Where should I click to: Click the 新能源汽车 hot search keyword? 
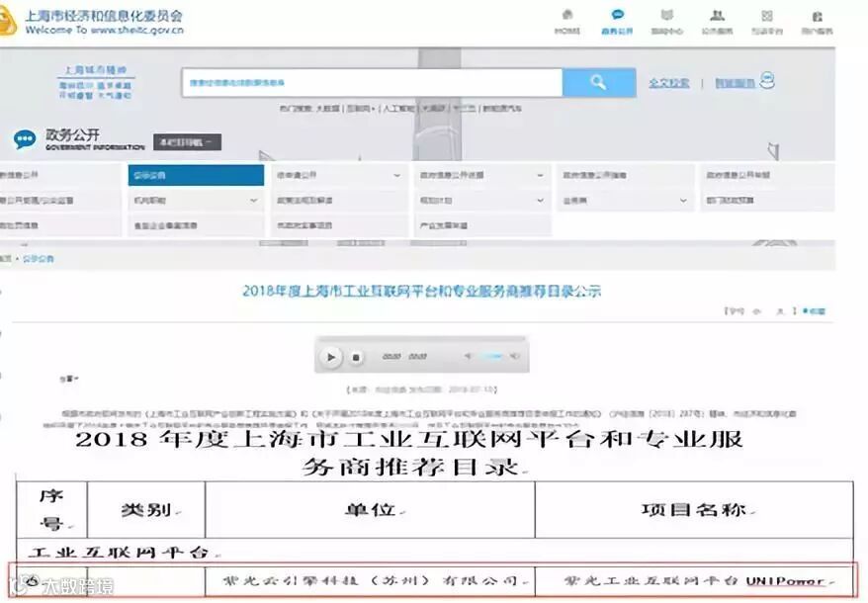pyautogui.click(x=502, y=109)
